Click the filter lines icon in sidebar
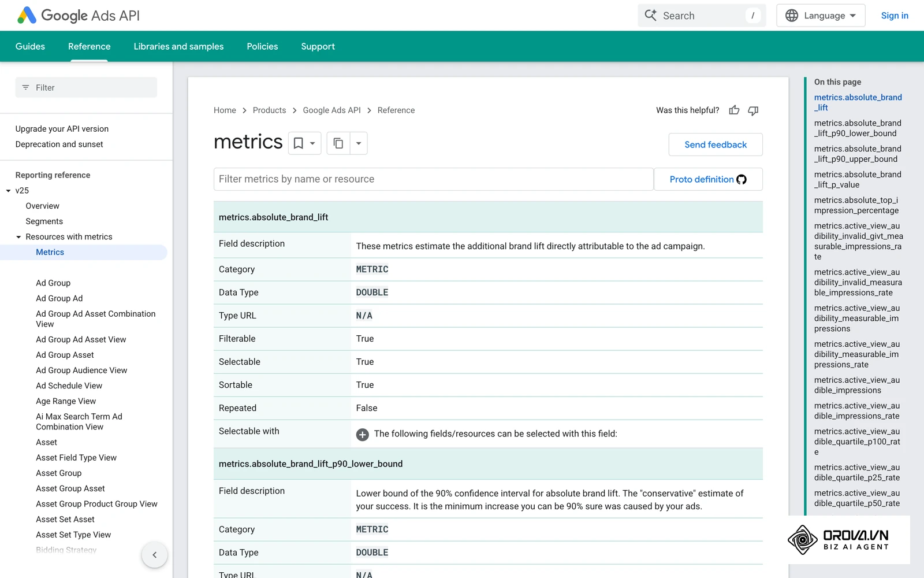Viewport: 924px width, 578px height. (x=25, y=87)
